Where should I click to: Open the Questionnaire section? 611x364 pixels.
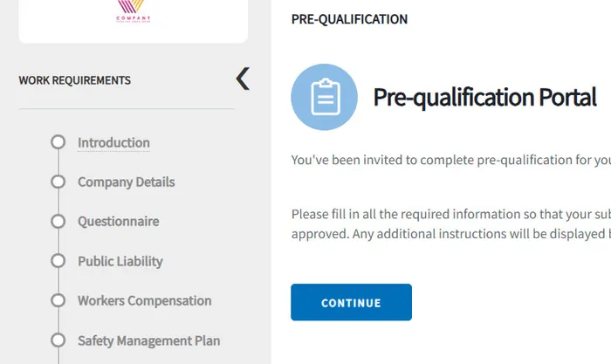[118, 222]
